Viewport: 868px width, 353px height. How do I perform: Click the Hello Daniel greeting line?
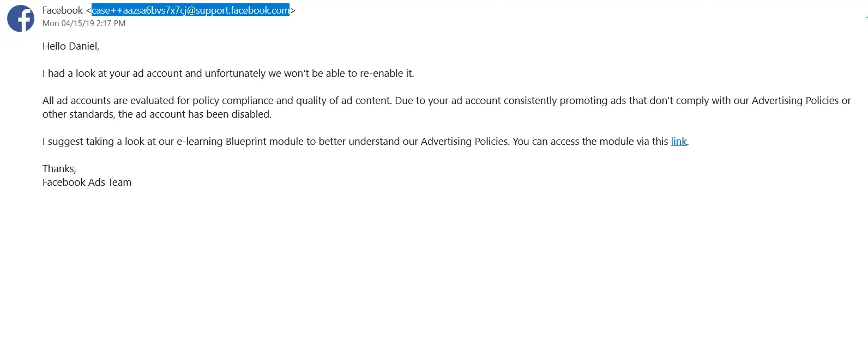coord(71,46)
